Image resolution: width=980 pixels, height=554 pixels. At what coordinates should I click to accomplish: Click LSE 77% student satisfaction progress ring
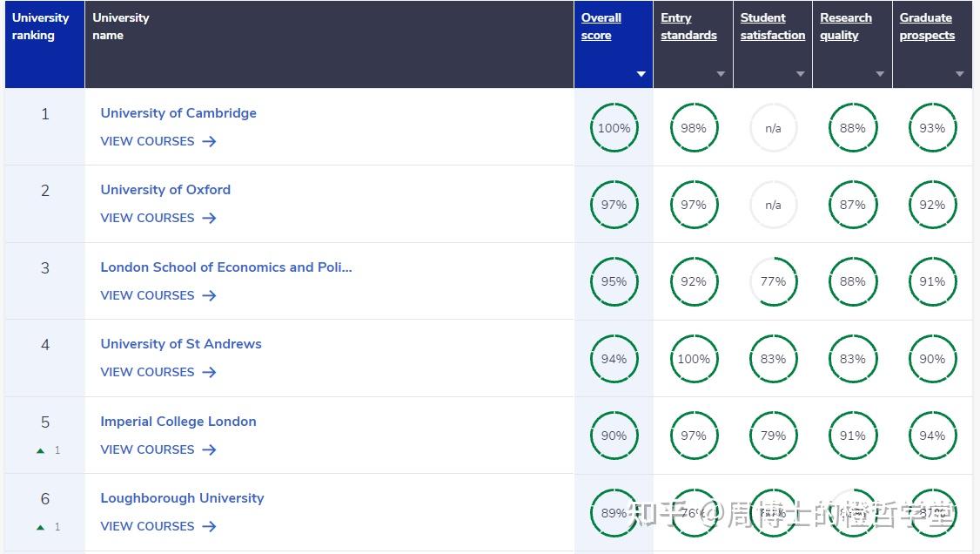point(773,281)
